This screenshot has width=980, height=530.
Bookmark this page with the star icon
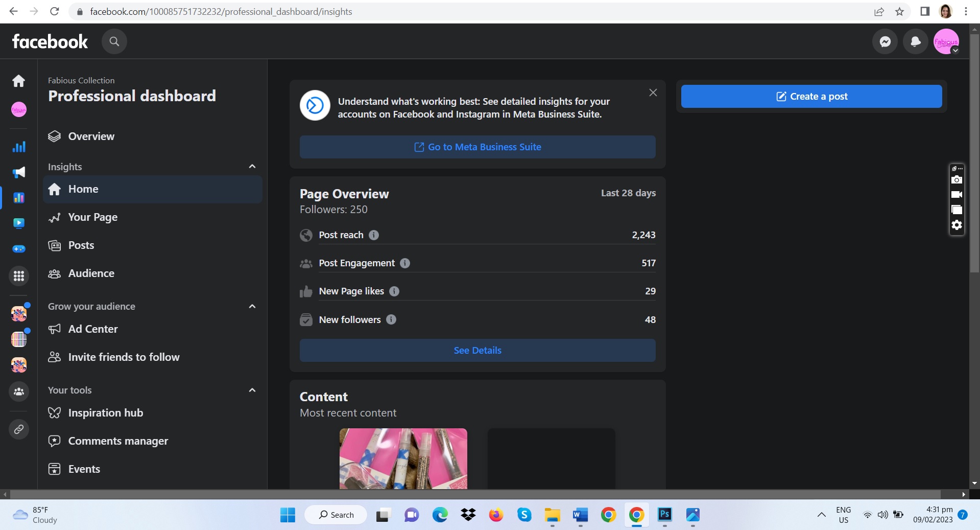pyautogui.click(x=900, y=11)
